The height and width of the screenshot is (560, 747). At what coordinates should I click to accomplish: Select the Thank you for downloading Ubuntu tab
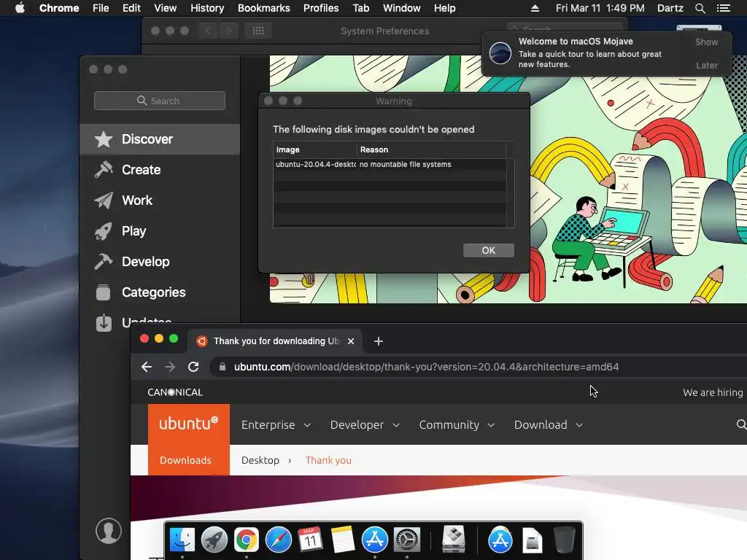(x=274, y=341)
